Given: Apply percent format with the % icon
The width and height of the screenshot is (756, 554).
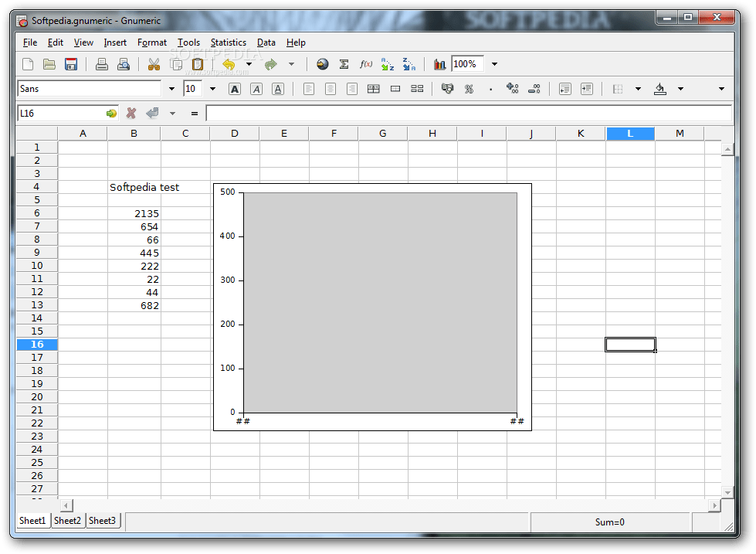Looking at the screenshot, I should pyautogui.click(x=470, y=89).
